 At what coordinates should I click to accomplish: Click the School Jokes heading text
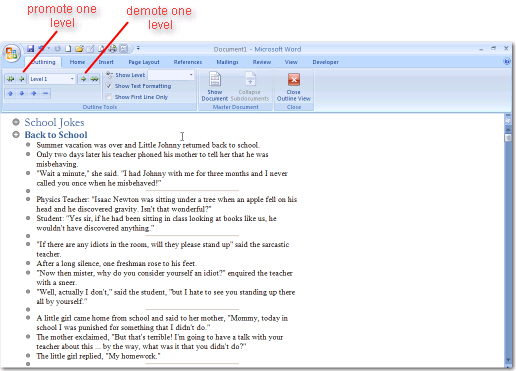pyautogui.click(x=54, y=122)
